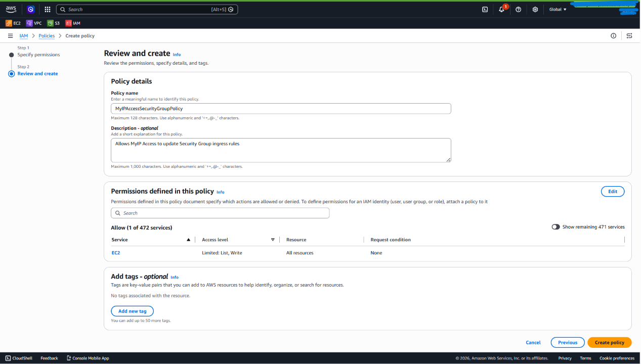Click the Description text area
This screenshot has width=641, height=364.
[x=281, y=150]
